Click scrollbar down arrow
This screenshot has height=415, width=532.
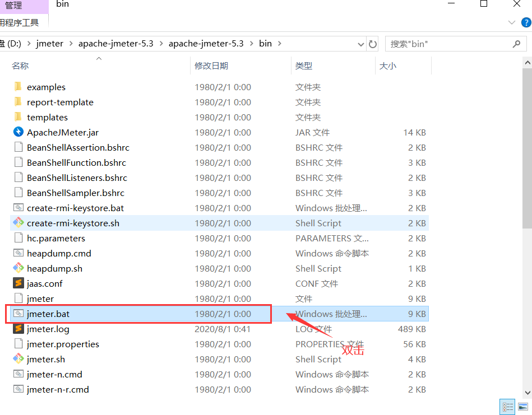click(528, 393)
